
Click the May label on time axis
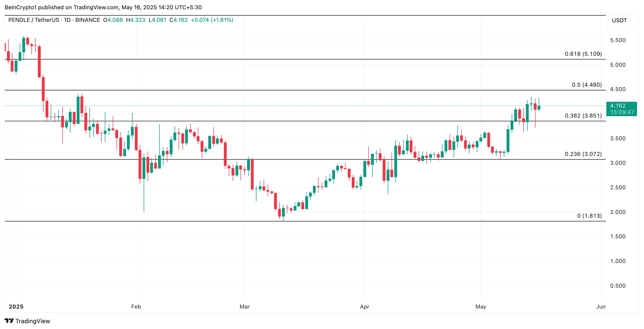click(x=481, y=306)
